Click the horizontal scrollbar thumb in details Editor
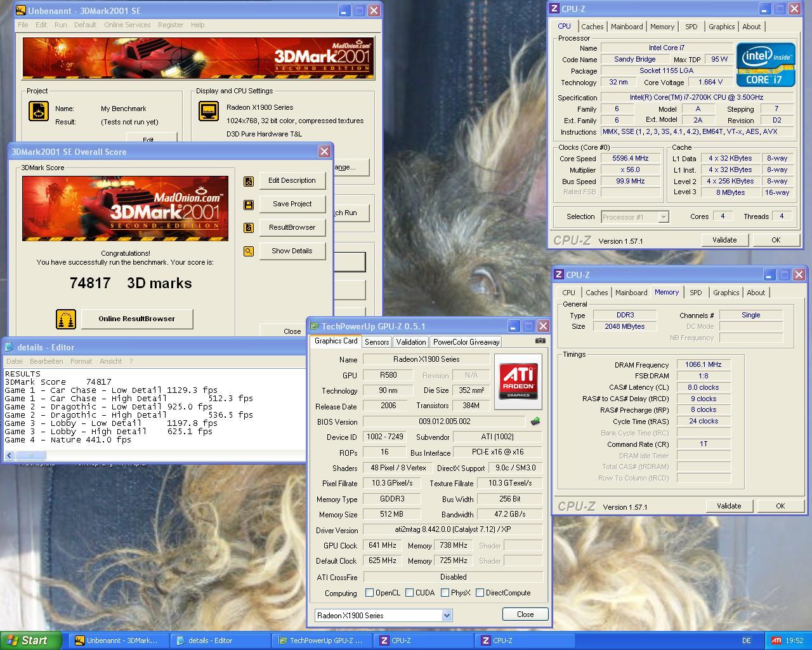This screenshot has height=650, width=812. [30, 455]
